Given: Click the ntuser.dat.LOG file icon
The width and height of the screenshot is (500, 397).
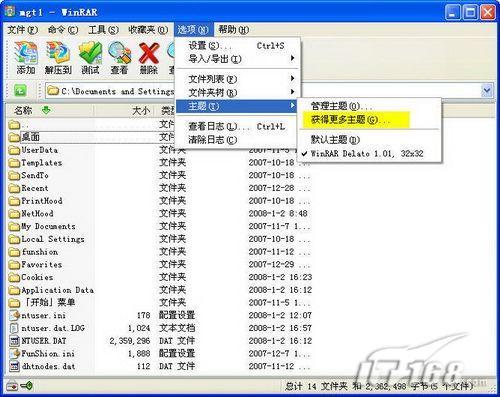Looking at the screenshot, I should [x=14, y=328].
